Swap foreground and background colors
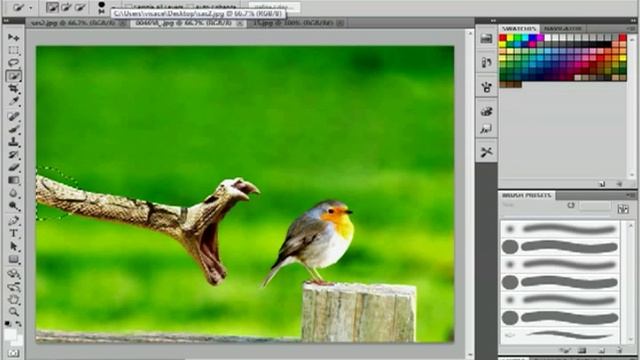640x360 pixels. 19,324
